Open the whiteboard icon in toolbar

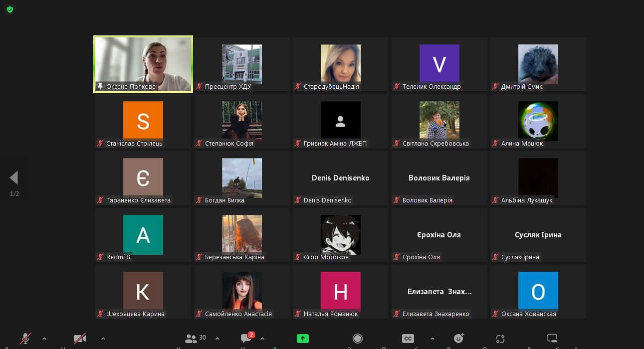552,339
